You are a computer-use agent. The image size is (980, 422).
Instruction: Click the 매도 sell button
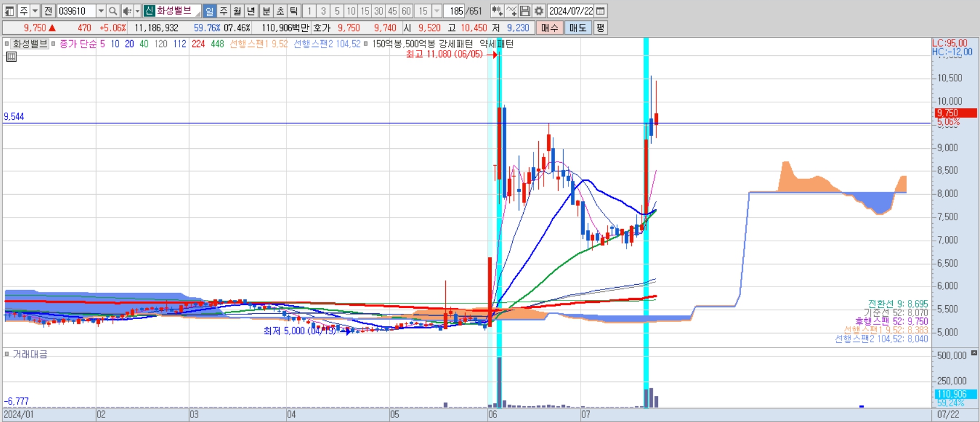click(x=578, y=28)
